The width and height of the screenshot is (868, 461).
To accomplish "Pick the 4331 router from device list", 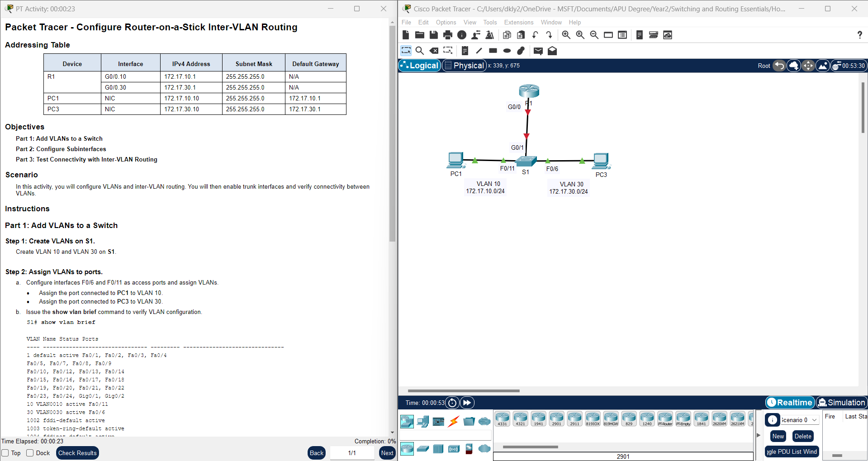I will pyautogui.click(x=502, y=418).
